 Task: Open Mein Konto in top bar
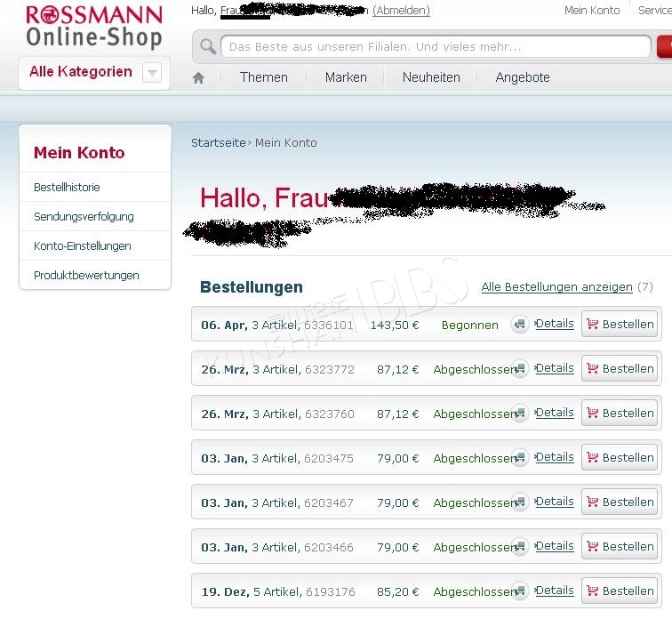(592, 11)
